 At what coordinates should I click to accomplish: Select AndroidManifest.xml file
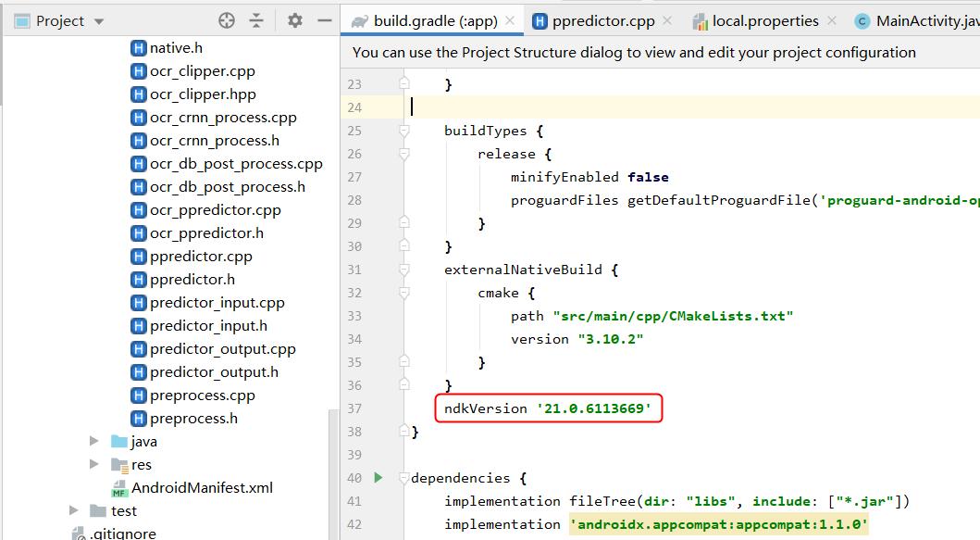pos(202,488)
